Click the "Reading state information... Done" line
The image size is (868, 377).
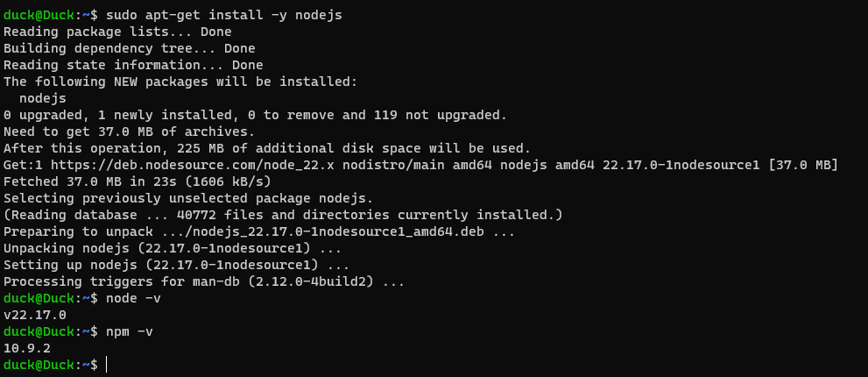coord(133,65)
